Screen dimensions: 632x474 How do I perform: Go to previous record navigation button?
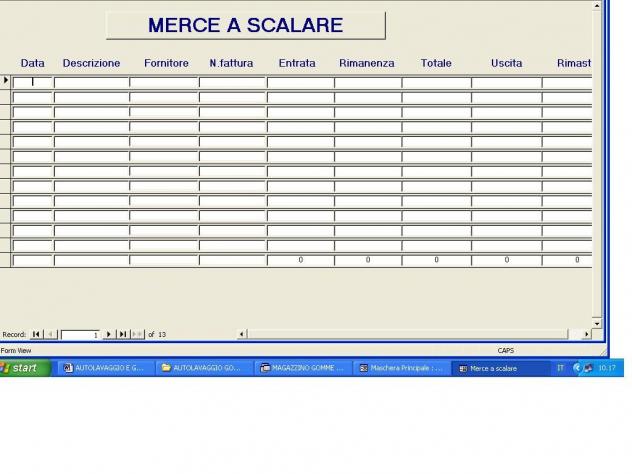coord(50,334)
